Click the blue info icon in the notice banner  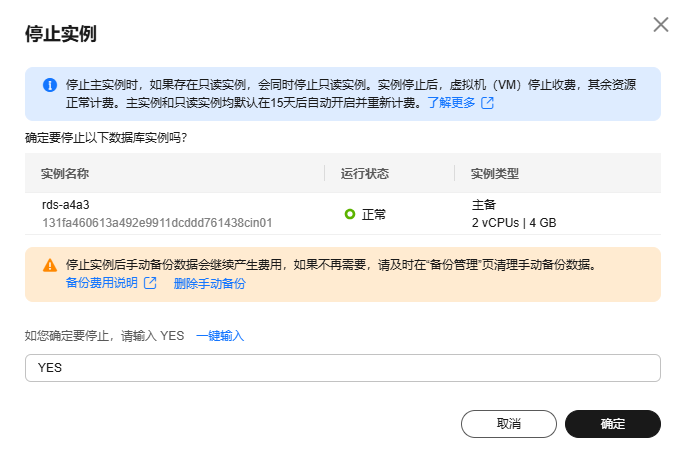point(49,85)
